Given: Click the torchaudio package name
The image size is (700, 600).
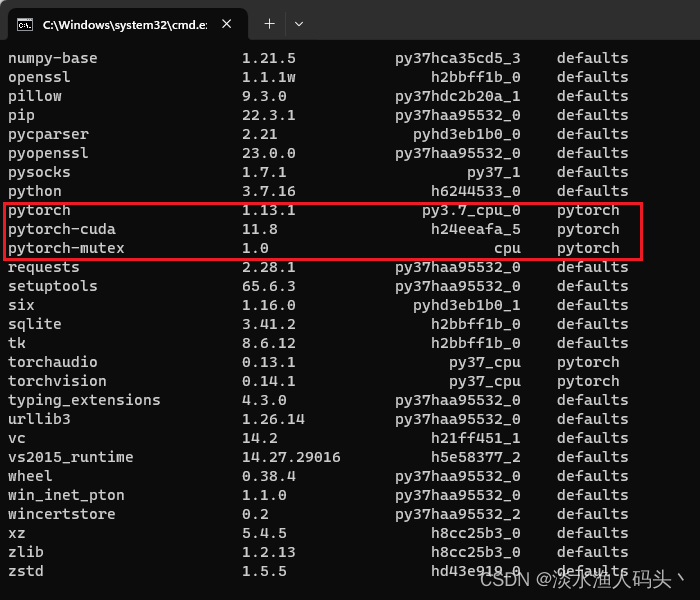Looking at the screenshot, I should (53, 362).
